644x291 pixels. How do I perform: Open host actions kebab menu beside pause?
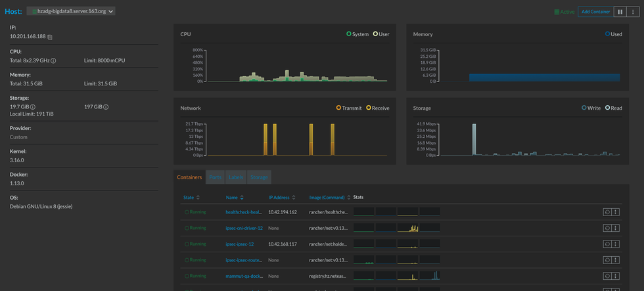click(632, 11)
